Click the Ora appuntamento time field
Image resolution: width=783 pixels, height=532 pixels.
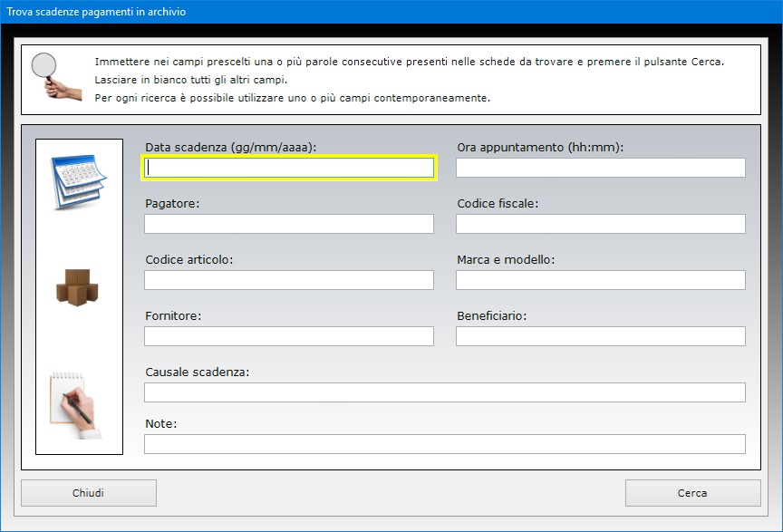(x=600, y=168)
